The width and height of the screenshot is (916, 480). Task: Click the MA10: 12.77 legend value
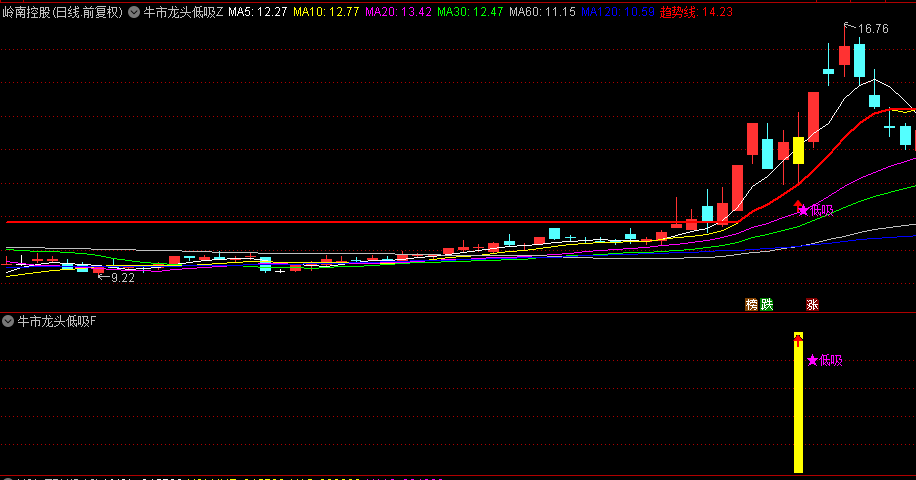tap(326, 12)
